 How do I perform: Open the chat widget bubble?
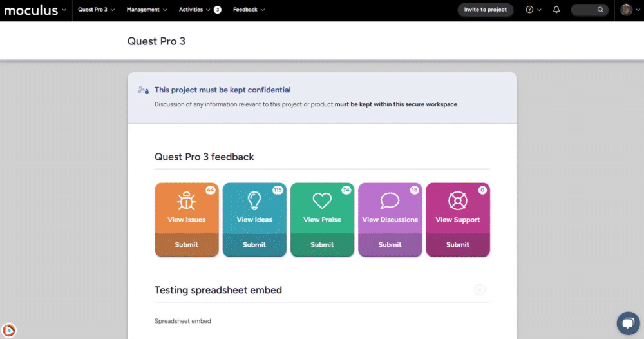tap(628, 323)
